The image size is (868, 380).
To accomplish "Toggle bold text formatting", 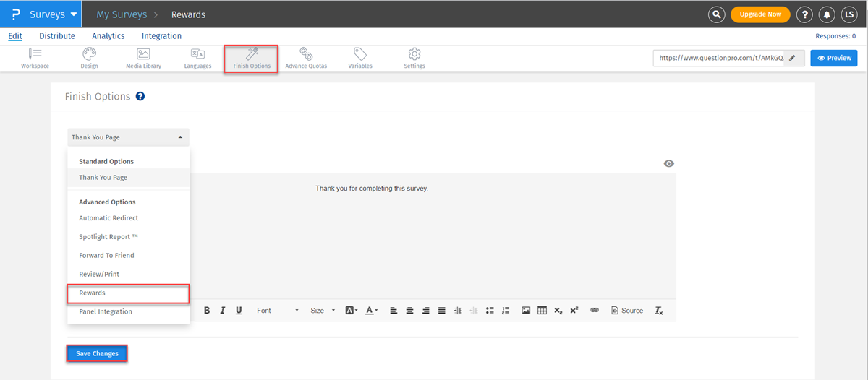I will [x=207, y=311].
